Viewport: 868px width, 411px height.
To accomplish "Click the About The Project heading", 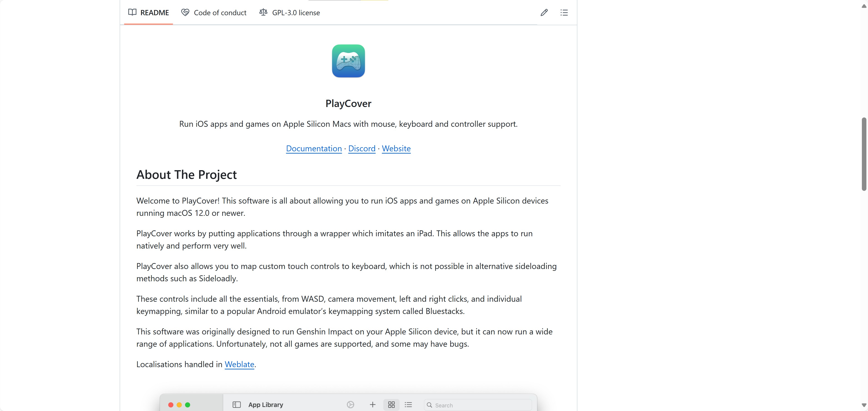I will [x=186, y=175].
